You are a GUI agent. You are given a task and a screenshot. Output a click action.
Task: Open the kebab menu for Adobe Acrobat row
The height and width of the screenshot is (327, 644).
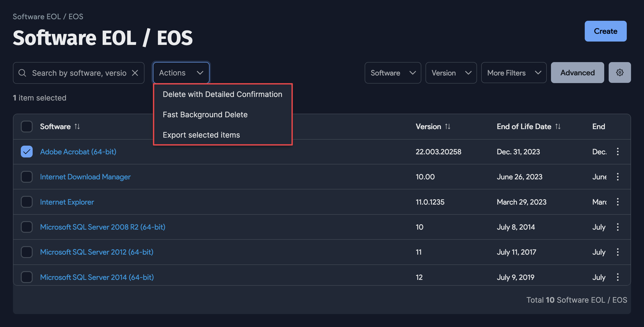[618, 151]
